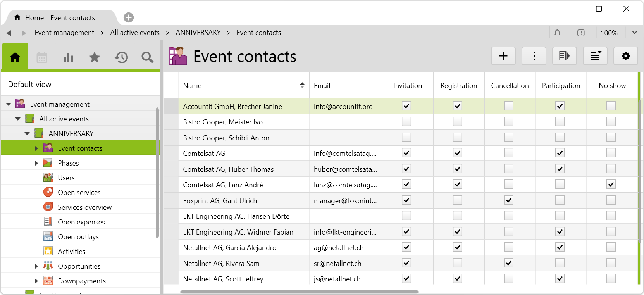Open the dropdown arrow beside 100% zoom
This screenshot has width=644, height=295.
(x=634, y=33)
